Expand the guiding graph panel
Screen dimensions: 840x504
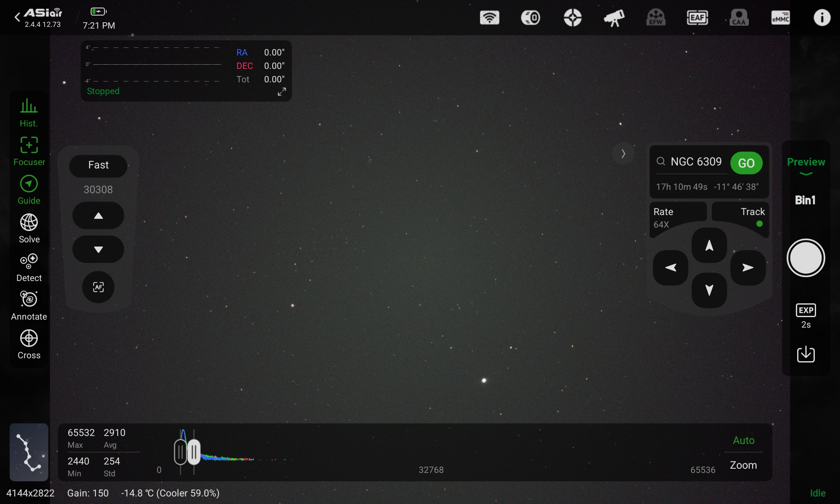282,92
